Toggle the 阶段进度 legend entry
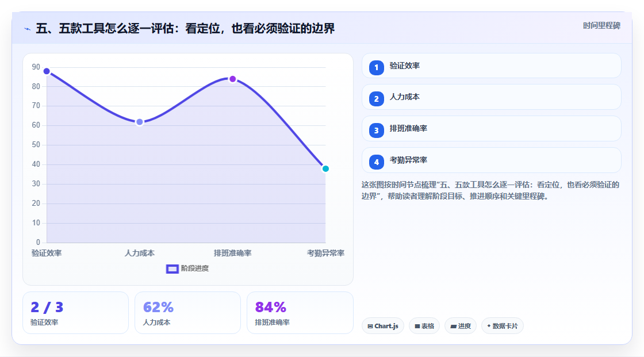644x357 pixels. [x=187, y=268]
